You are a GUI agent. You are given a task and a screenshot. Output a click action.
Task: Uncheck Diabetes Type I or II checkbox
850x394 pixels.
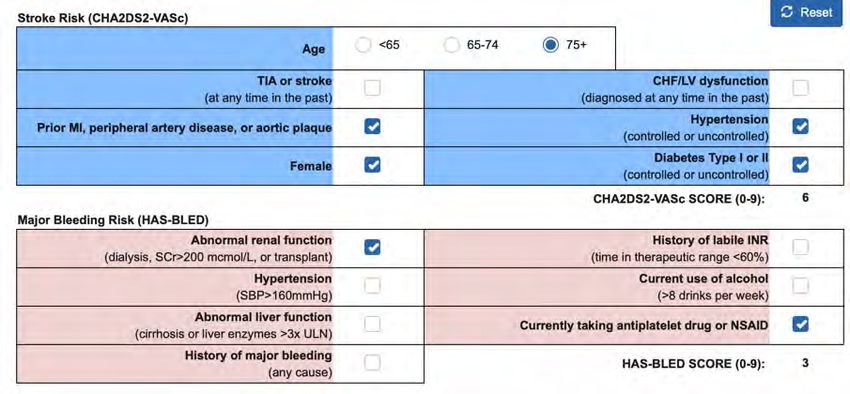pyautogui.click(x=800, y=165)
